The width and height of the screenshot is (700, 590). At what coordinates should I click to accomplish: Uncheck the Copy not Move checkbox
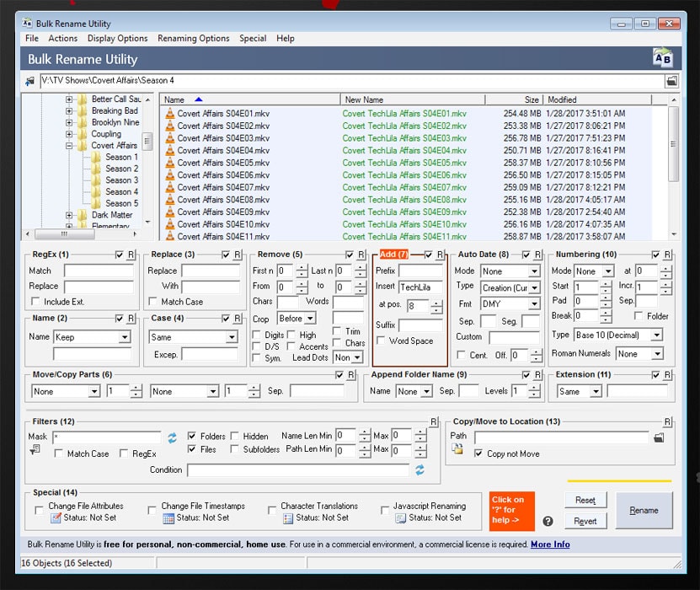478,453
